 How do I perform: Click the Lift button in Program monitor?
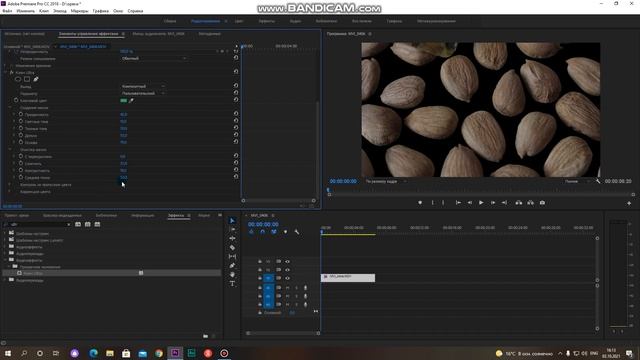tap(518, 202)
